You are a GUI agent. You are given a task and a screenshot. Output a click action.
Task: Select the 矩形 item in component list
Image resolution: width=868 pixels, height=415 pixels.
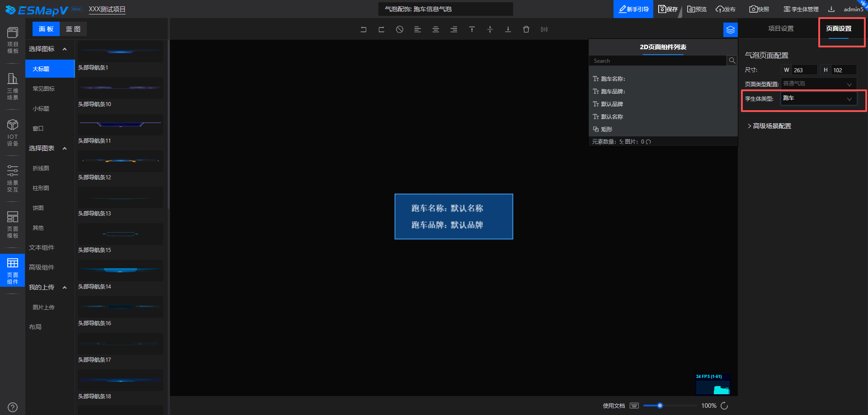[663, 129]
